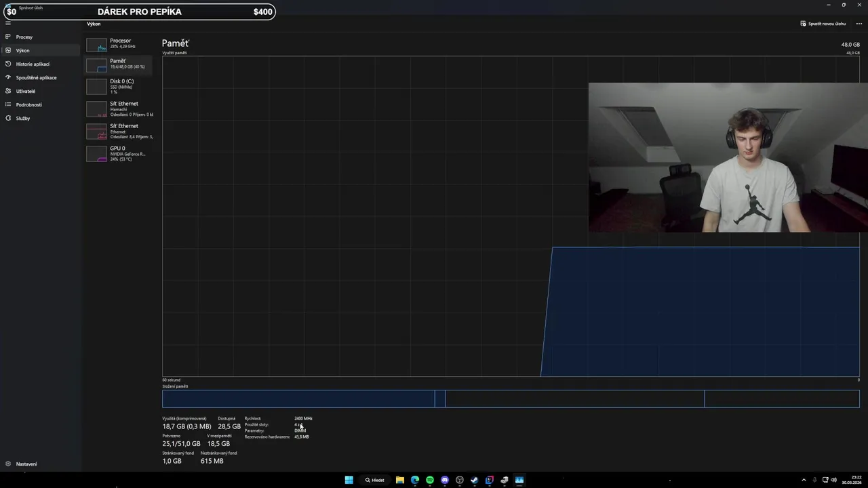Open the clock showing 23:22
This screenshot has width=868, height=488.
(853, 480)
